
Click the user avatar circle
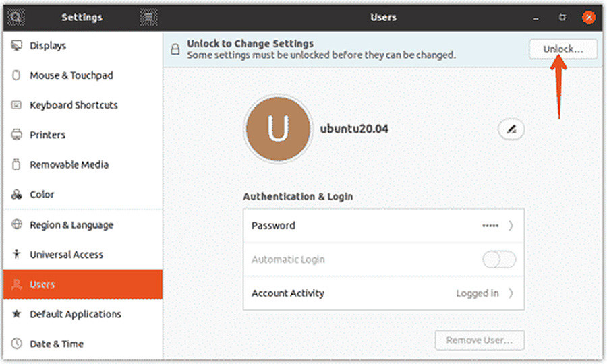point(278,129)
